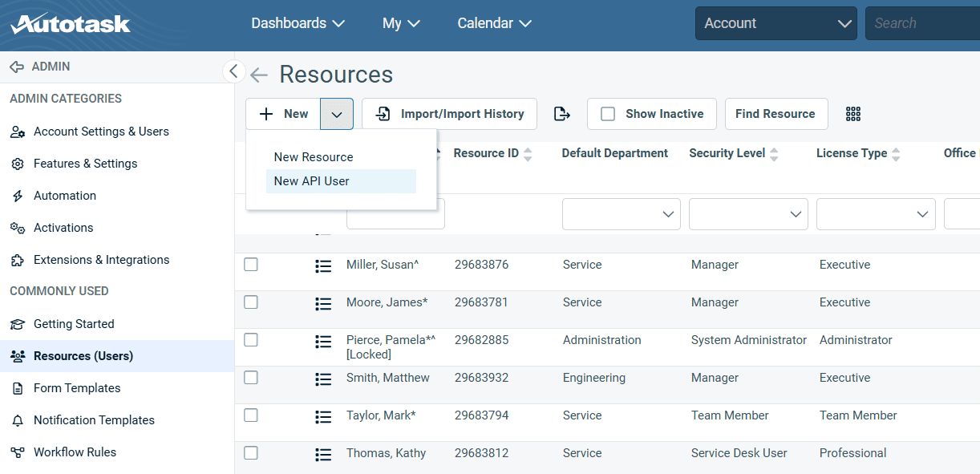Click the New button

283,114
